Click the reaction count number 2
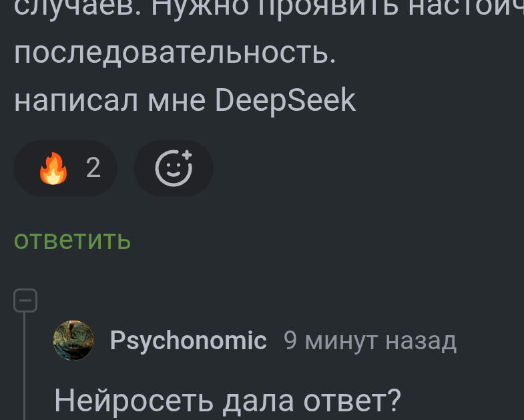This screenshot has width=524, height=420. point(93,168)
